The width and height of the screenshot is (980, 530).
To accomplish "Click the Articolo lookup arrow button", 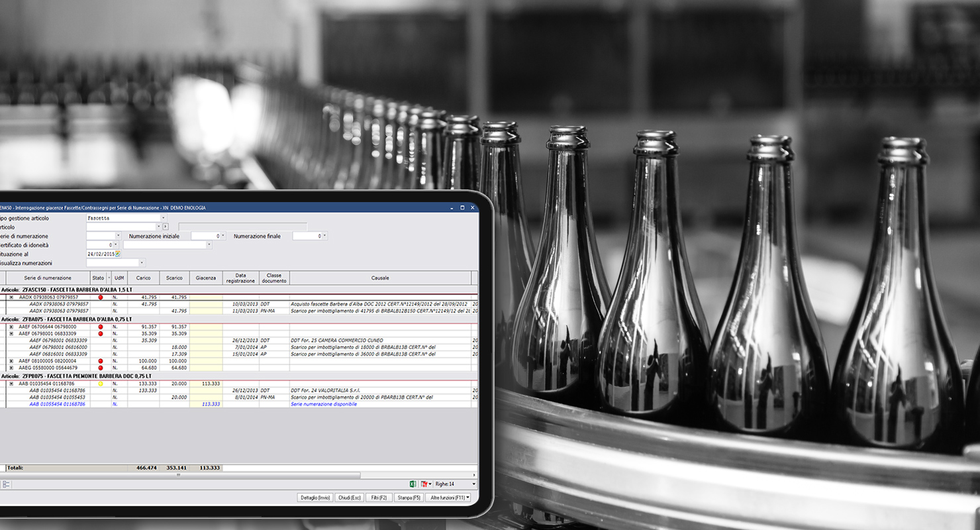I will pyautogui.click(x=166, y=227).
